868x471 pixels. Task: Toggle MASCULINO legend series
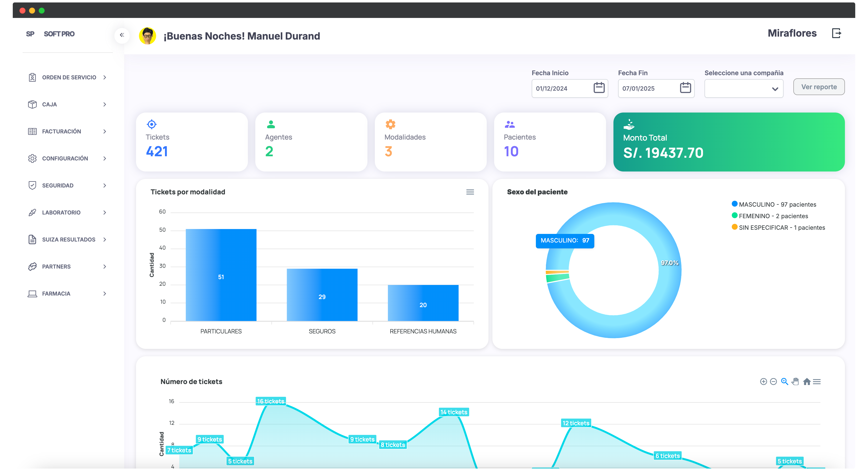774,204
